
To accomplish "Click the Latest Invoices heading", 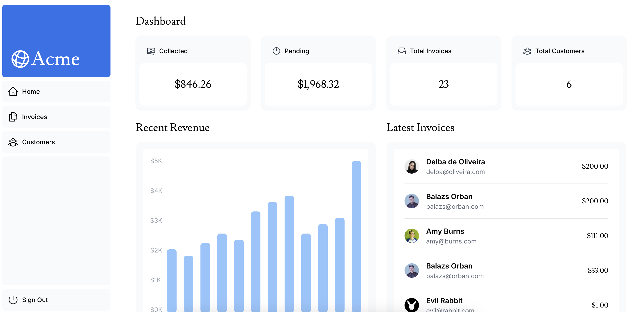I will point(421,128).
